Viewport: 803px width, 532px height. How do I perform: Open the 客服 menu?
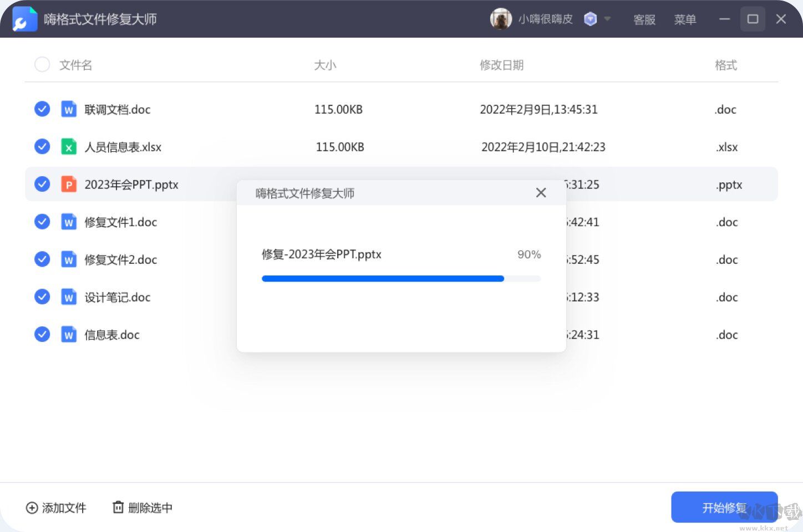coord(644,19)
